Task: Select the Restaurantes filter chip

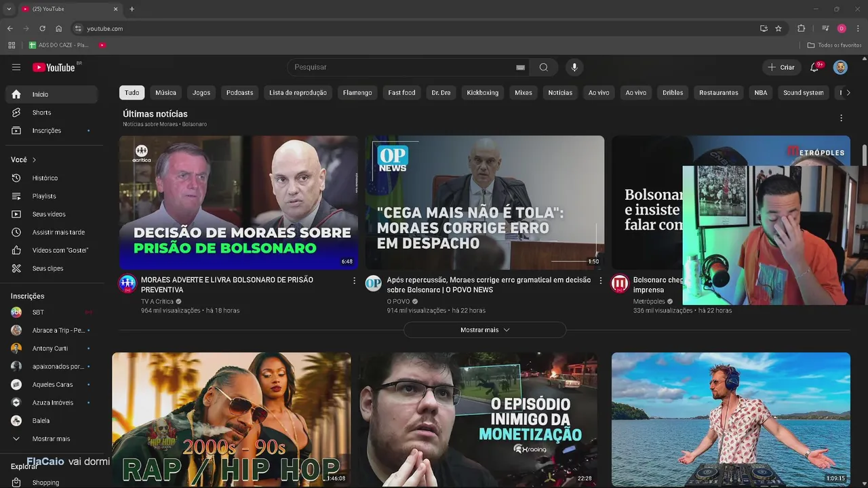Action: click(719, 93)
